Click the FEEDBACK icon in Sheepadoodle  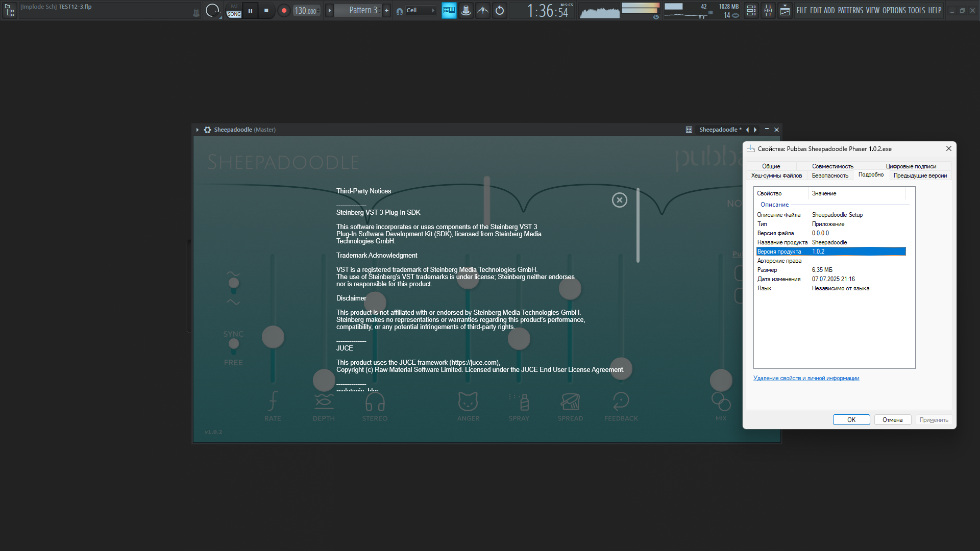tap(621, 401)
